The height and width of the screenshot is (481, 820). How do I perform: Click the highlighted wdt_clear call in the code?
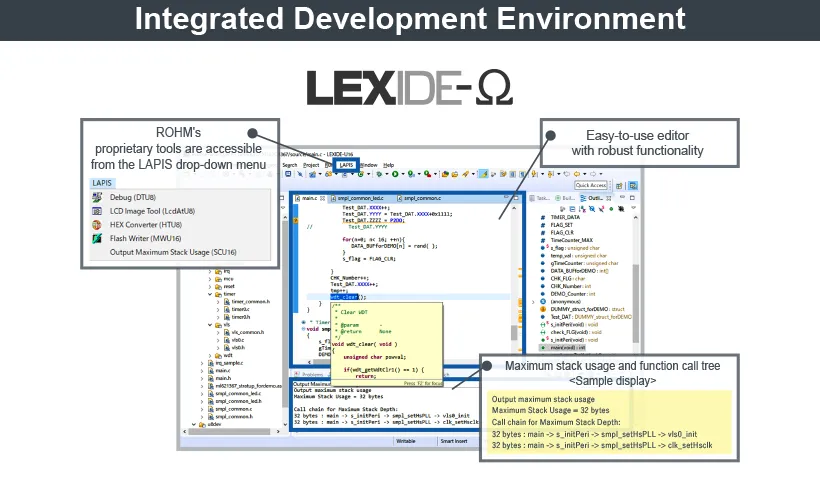(x=344, y=297)
